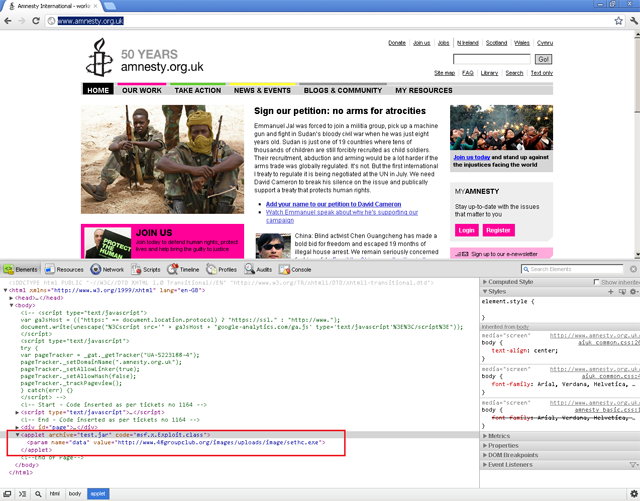Click the browser Forward arrow
Image resolution: width=640 pixels, height=501 pixels.
pyautogui.click(x=22, y=21)
